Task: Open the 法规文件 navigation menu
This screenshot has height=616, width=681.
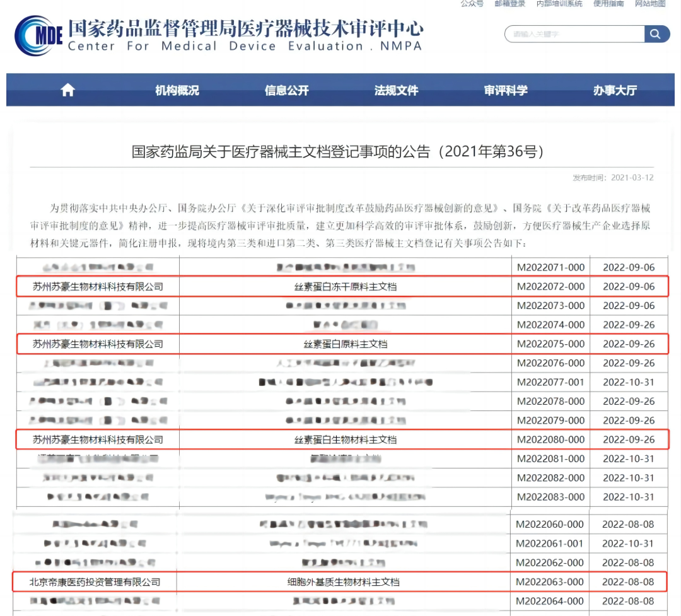Action: click(396, 90)
